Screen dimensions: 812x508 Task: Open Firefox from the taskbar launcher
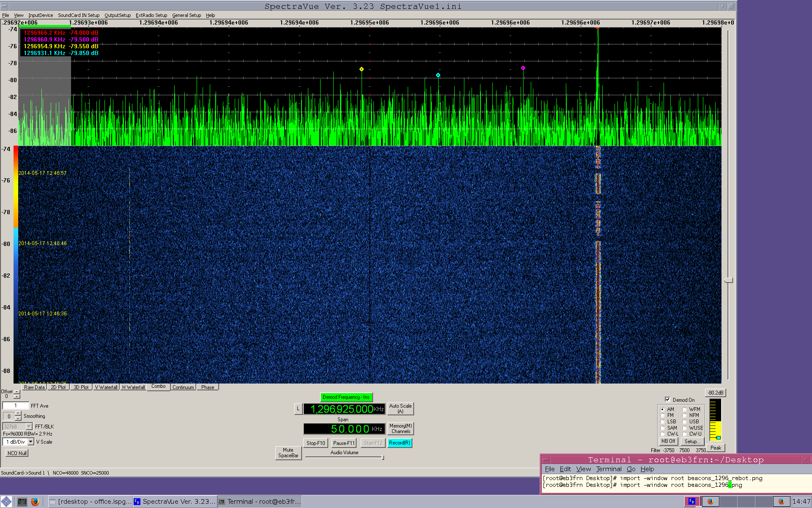(35, 502)
